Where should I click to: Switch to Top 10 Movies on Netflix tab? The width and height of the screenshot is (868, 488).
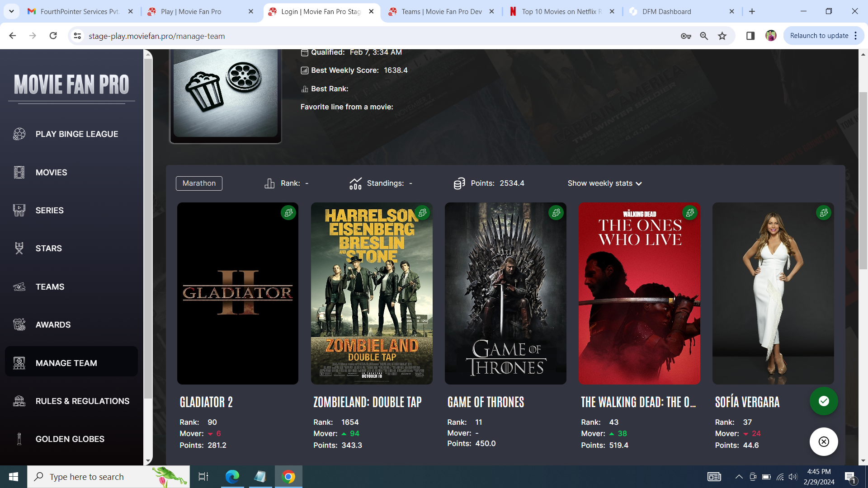(561, 12)
